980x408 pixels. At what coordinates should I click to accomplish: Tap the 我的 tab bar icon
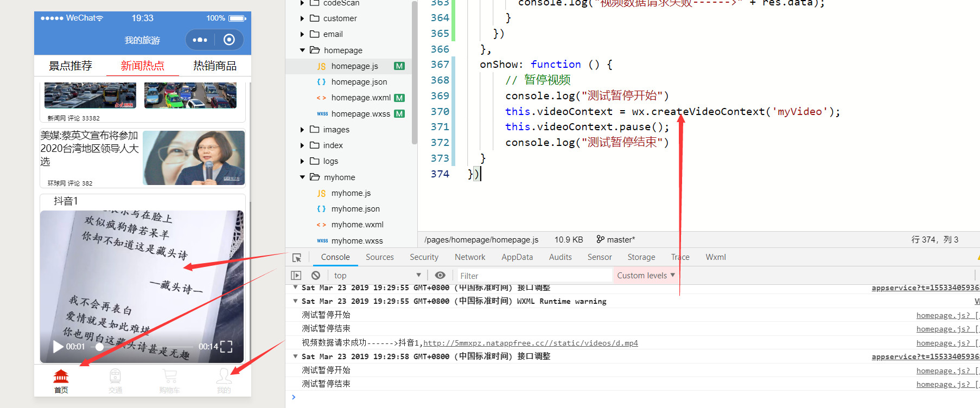tap(224, 375)
